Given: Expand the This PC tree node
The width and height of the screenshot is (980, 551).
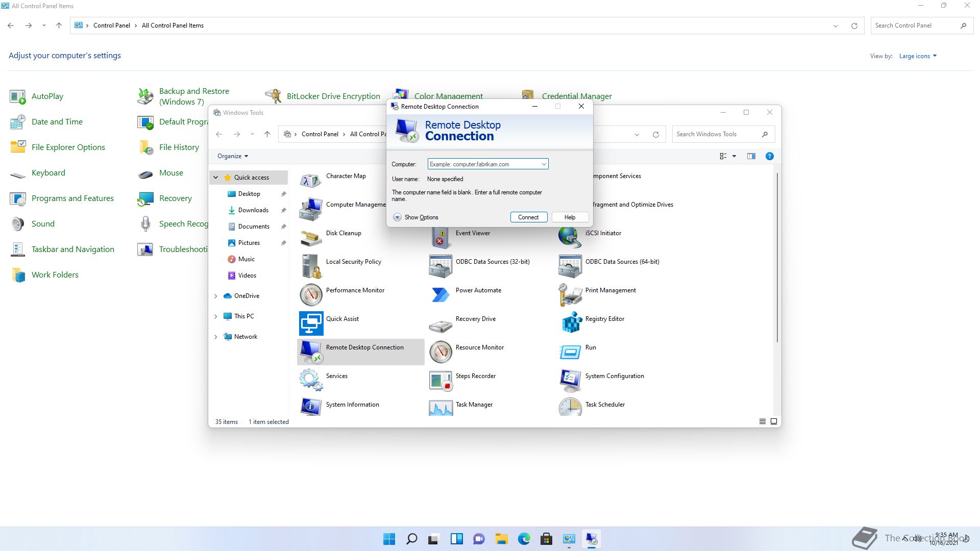Looking at the screenshot, I should click(x=216, y=316).
